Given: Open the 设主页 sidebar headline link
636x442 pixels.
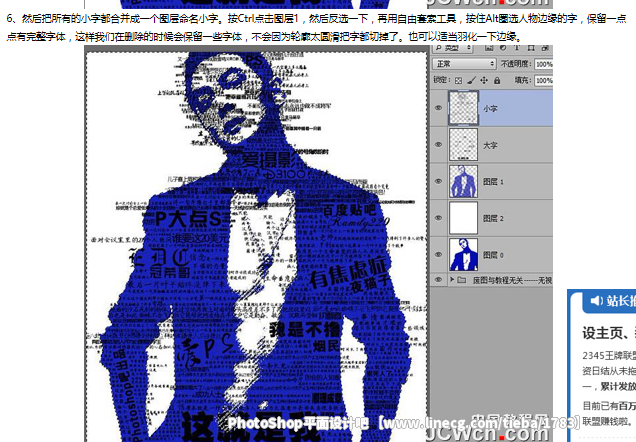Looking at the screenshot, I should click(609, 333).
